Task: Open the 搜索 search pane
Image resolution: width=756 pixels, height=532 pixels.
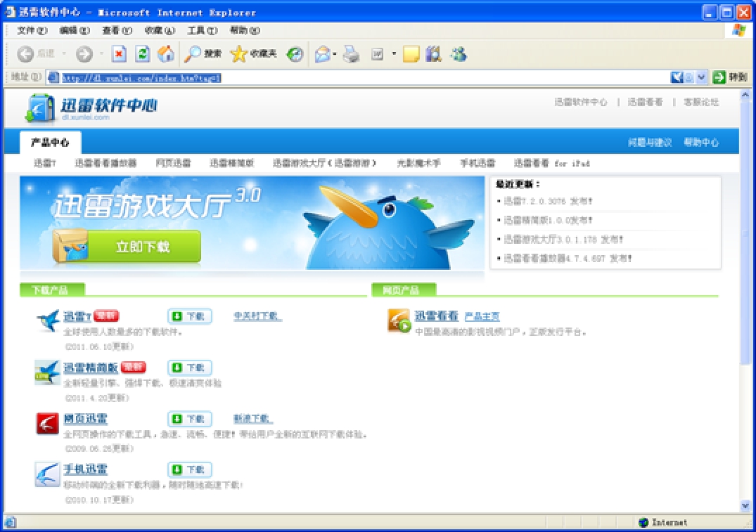Action: tap(203, 54)
